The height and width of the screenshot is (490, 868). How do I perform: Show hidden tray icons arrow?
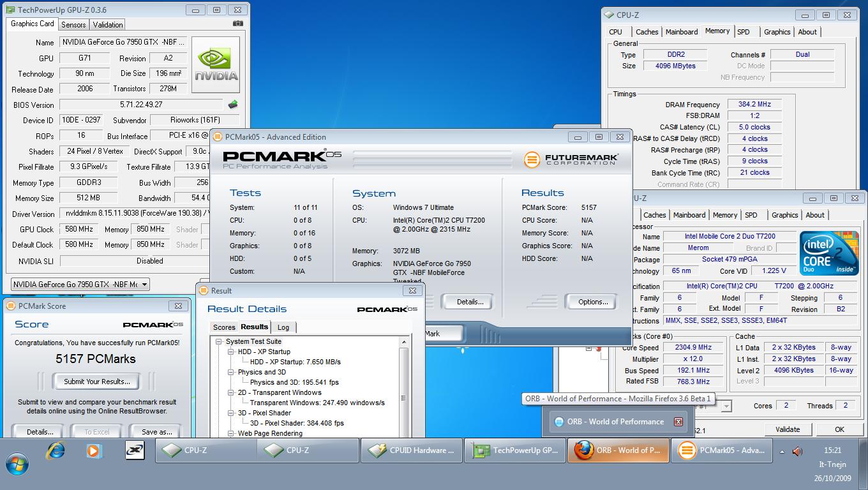pos(782,451)
